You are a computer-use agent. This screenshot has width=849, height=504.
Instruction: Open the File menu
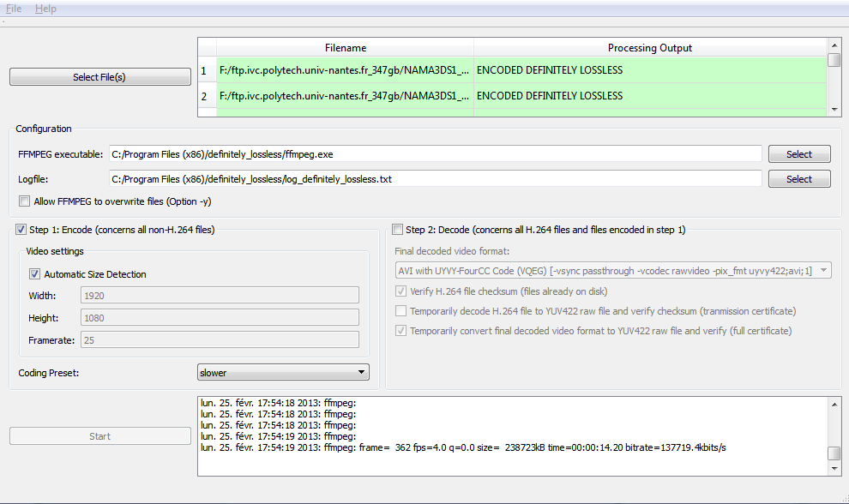pos(14,9)
